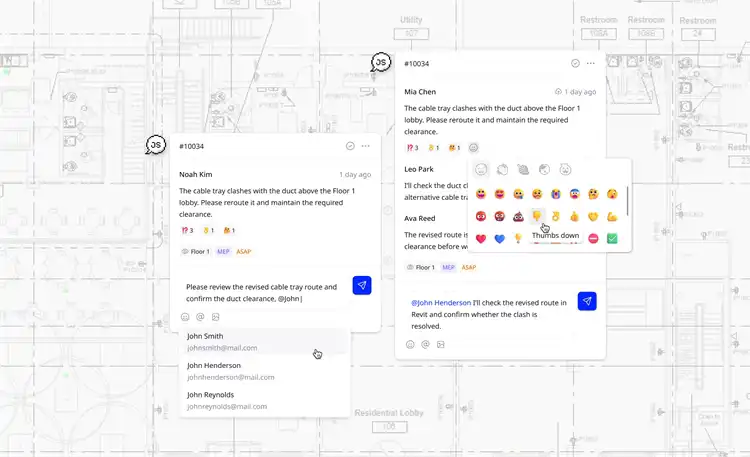Click the @ mention icon in Mia Chen's card

(x=425, y=344)
